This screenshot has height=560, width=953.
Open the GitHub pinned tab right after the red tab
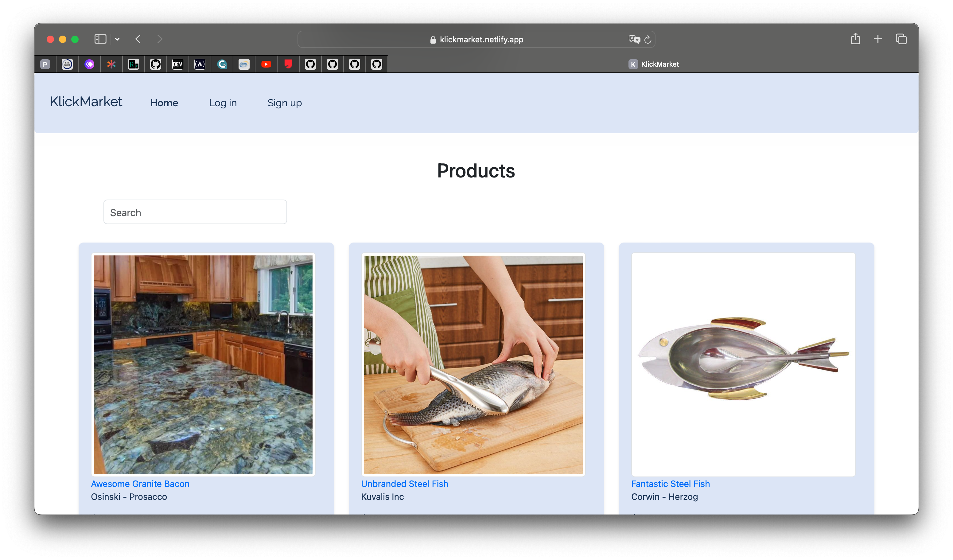(310, 64)
